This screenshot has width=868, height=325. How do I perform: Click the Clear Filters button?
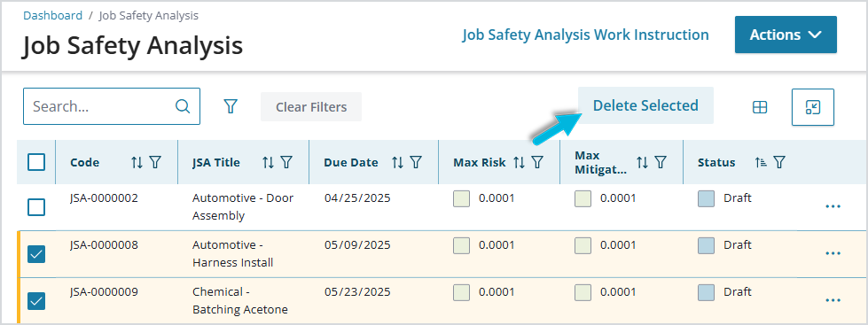point(311,106)
